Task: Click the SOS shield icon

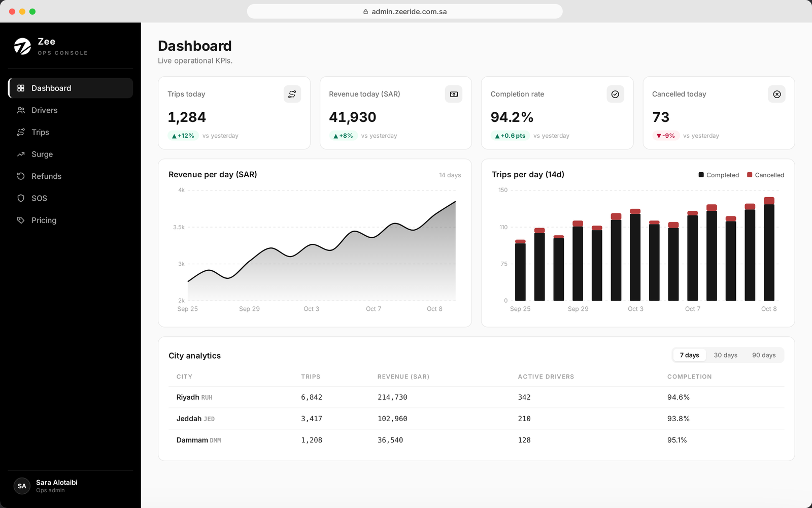Action: click(x=21, y=198)
